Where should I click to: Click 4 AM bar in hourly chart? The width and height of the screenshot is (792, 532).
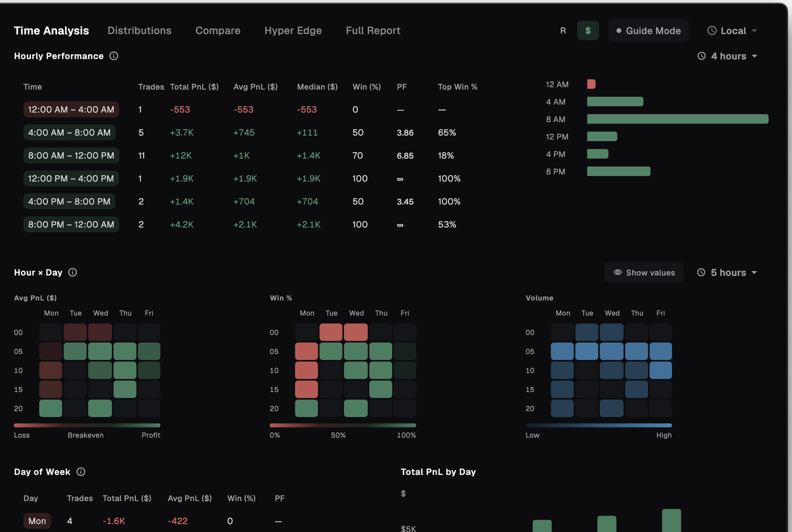[x=615, y=101]
